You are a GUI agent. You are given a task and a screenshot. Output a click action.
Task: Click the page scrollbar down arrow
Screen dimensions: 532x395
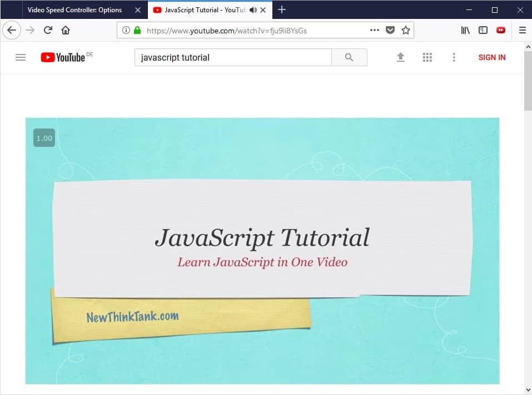click(528, 390)
